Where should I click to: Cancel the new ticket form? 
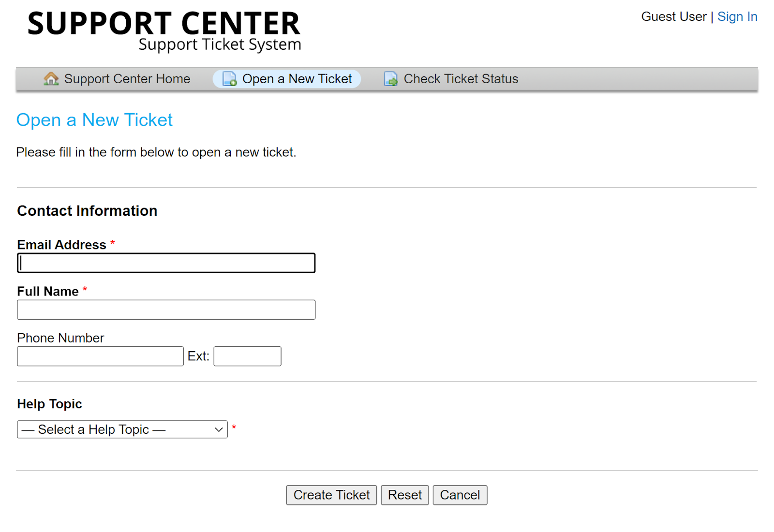pyautogui.click(x=460, y=495)
